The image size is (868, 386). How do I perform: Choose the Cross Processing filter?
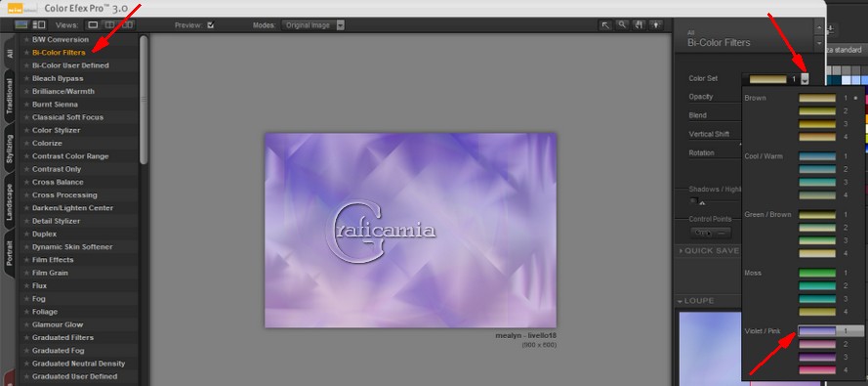click(64, 194)
